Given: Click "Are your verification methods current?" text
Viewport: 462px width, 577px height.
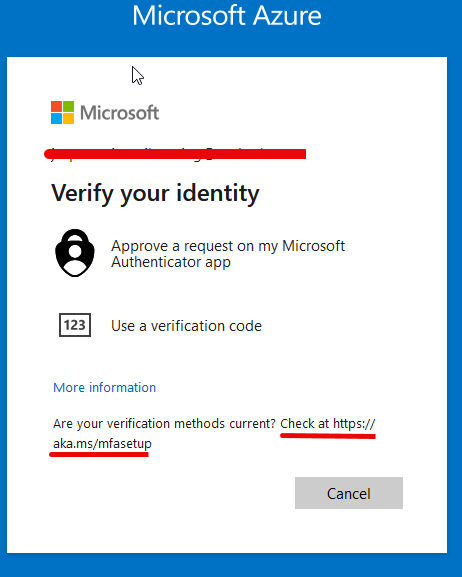Looking at the screenshot, I should (x=164, y=424).
